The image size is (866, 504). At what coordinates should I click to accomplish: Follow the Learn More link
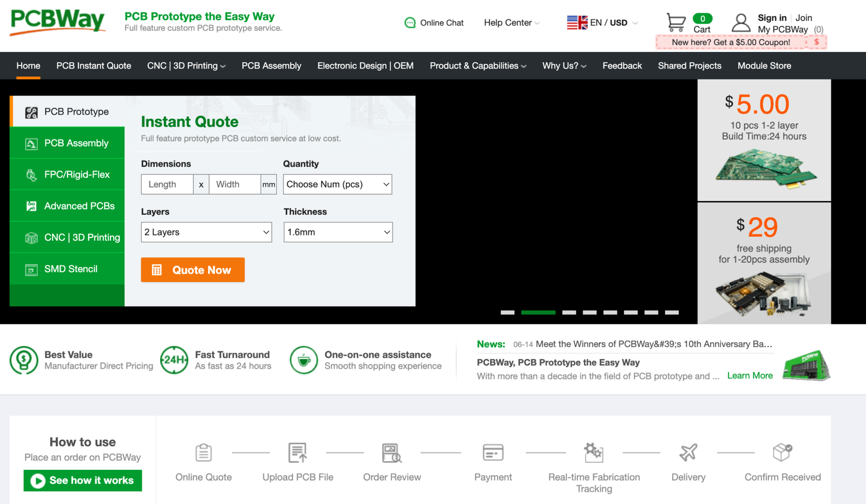(750, 376)
